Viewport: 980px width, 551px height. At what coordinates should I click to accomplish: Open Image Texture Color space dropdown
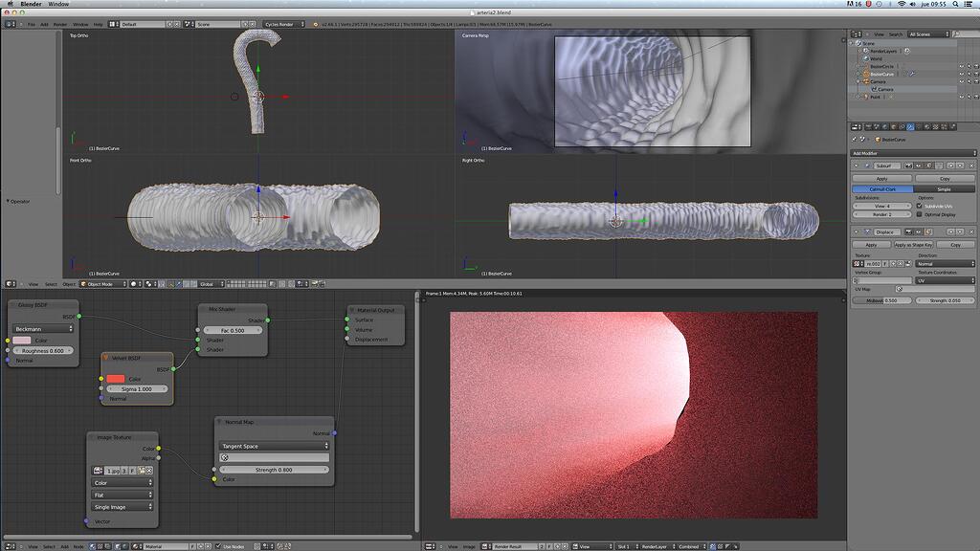[122, 483]
